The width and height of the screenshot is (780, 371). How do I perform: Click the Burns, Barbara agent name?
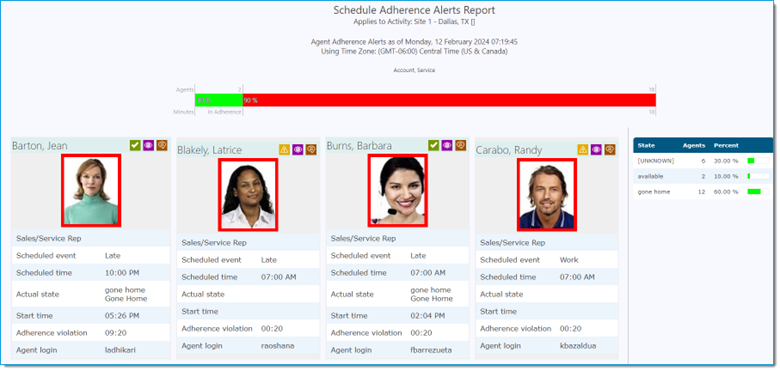(x=359, y=146)
